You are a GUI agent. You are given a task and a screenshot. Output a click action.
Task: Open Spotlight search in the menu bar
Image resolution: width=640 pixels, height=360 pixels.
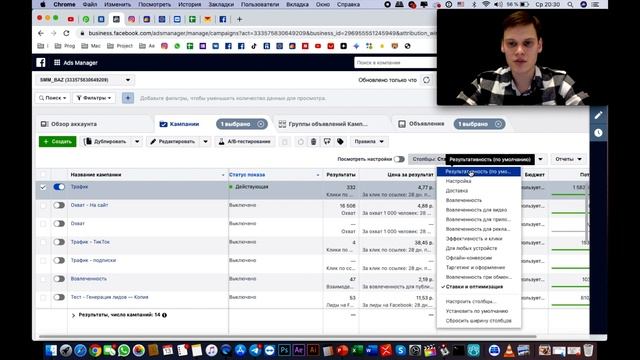coord(570,4)
